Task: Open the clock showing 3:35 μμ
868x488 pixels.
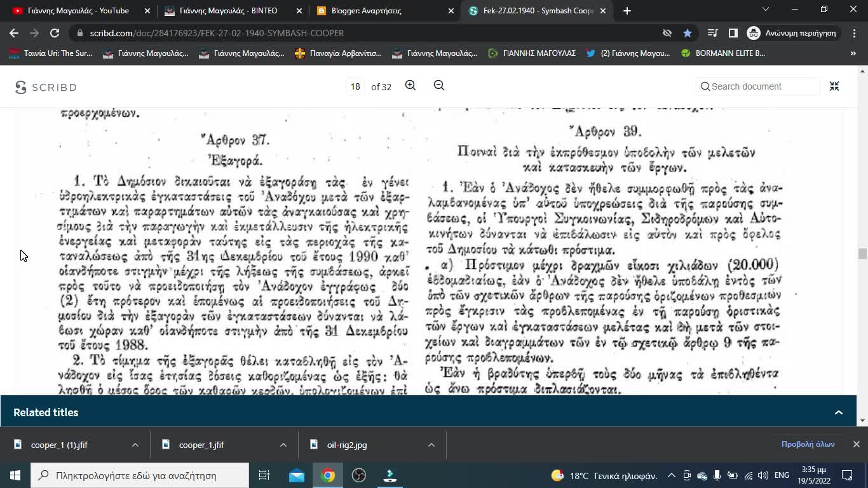Action: [813, 475]
